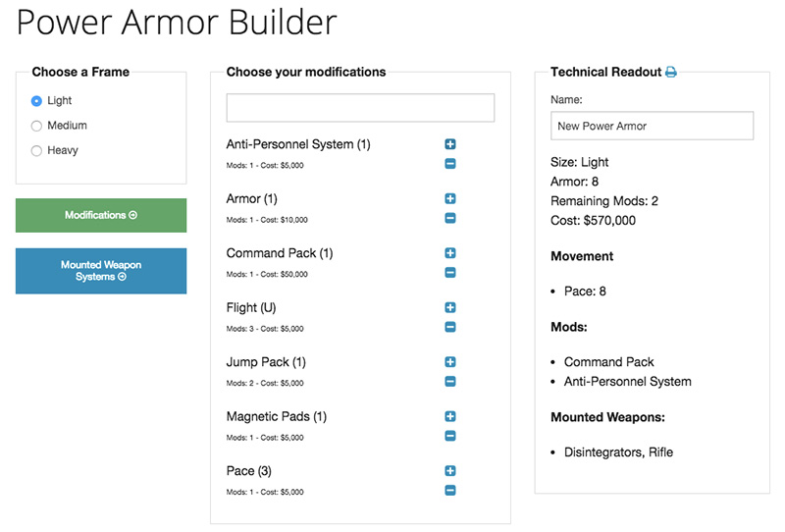Select 'Anti-Personnel System (1)' modification title
This screenshot has height=532, width=785.
click(x=298, y=144)
